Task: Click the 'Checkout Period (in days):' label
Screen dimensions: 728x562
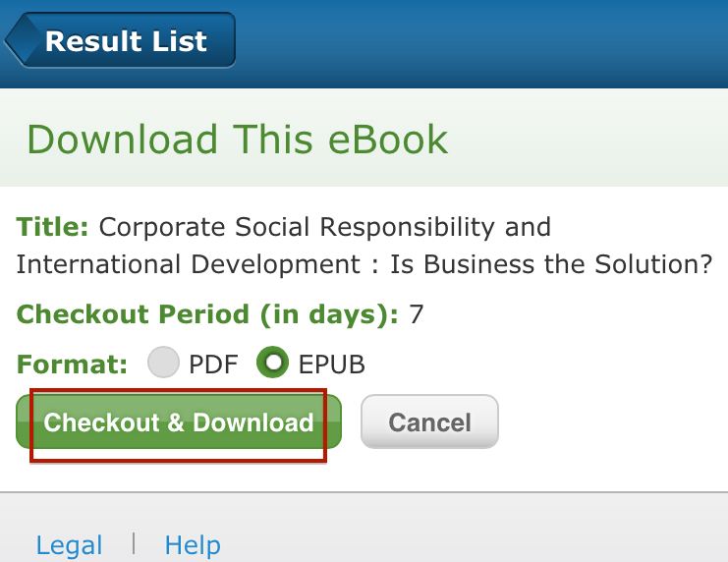Action: click(207, 314)
